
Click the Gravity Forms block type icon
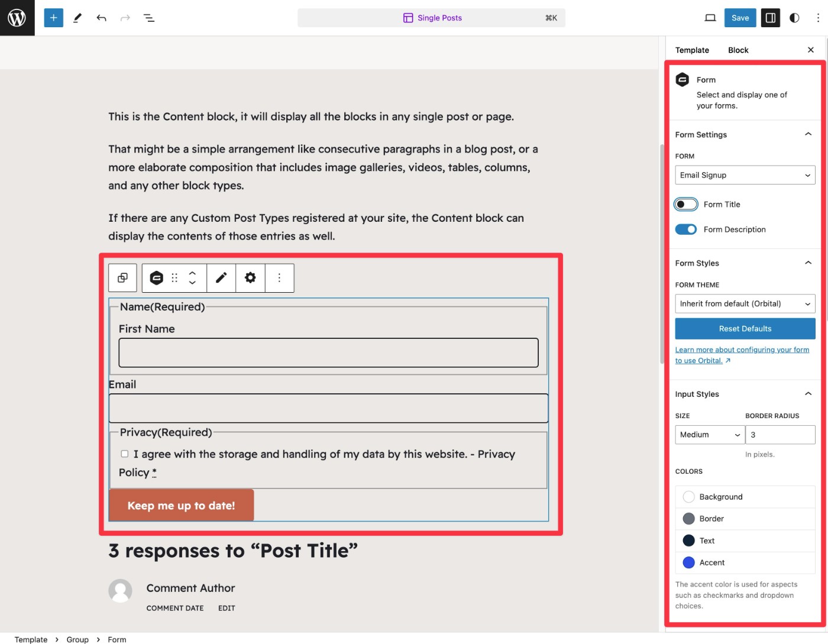(156, 278)
